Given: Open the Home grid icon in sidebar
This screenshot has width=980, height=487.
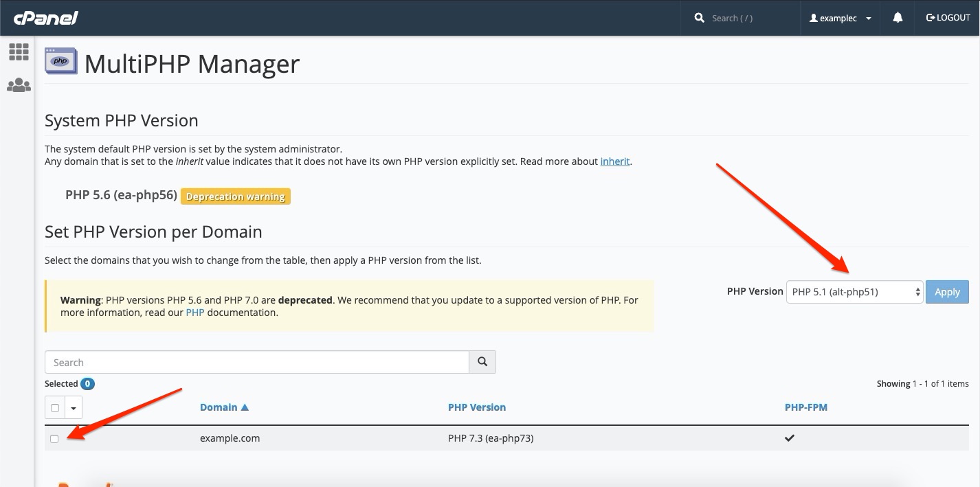Looking at the screenshot, I should coord(19,52).
